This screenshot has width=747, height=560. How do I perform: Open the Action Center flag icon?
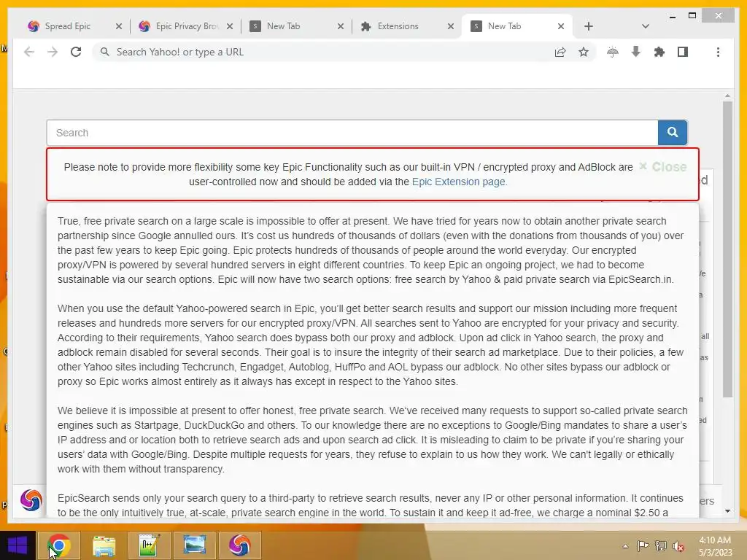tap(643, 545)
